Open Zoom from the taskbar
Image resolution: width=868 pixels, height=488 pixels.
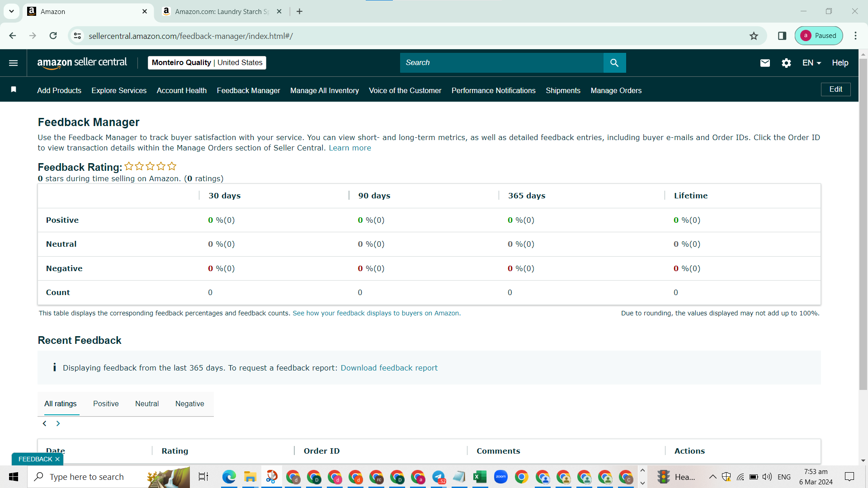pyautogui.click(x=501, y=477)
